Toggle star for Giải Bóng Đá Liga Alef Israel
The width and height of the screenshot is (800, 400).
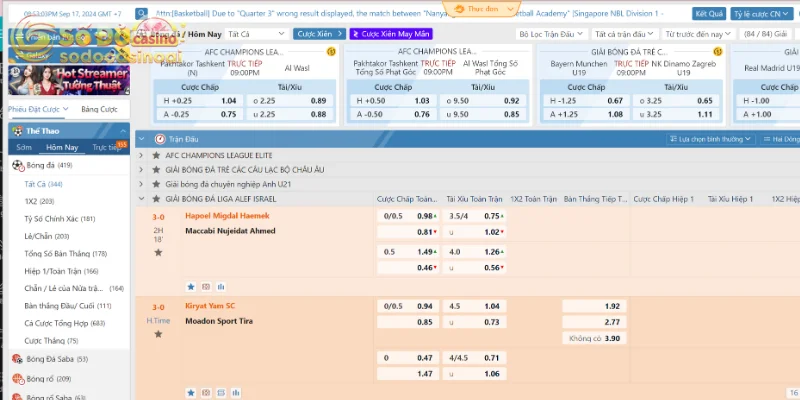[x=156, y=198]
